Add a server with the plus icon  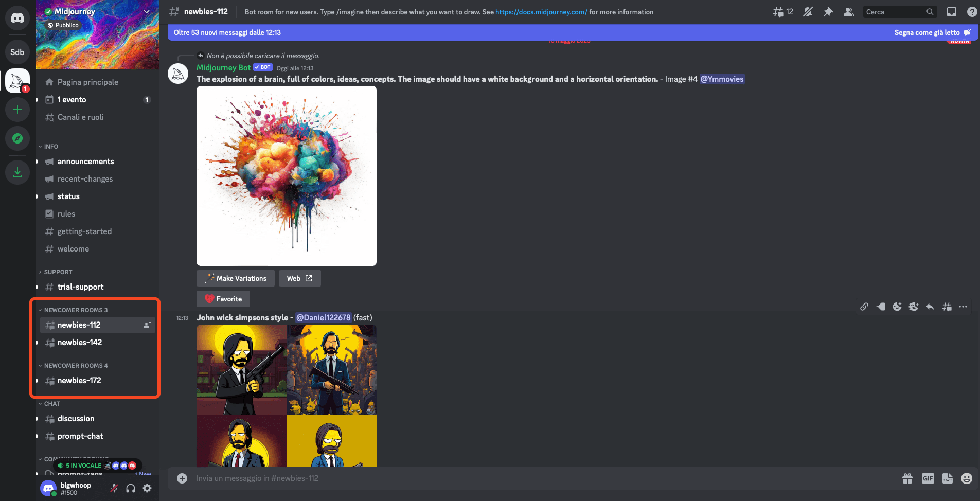coord(17,110)
